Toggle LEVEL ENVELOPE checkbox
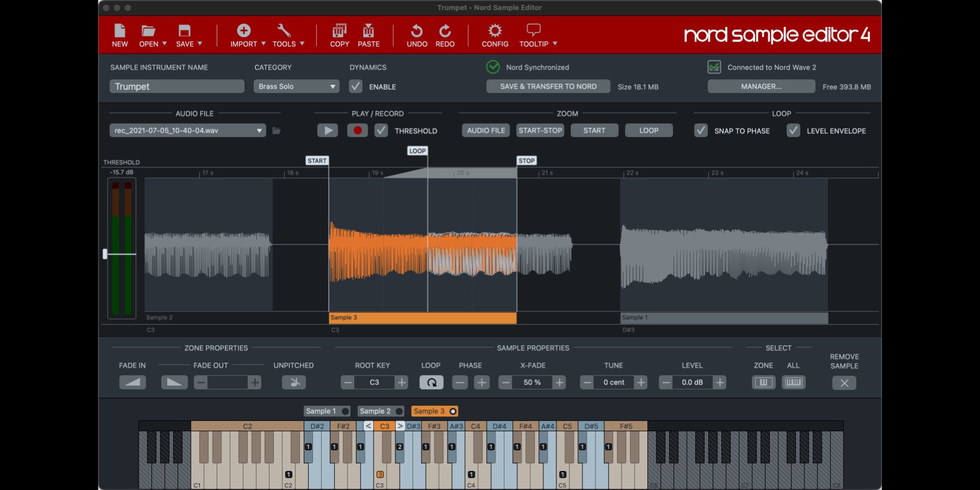 pyautogui.click(x=793, y=131)
